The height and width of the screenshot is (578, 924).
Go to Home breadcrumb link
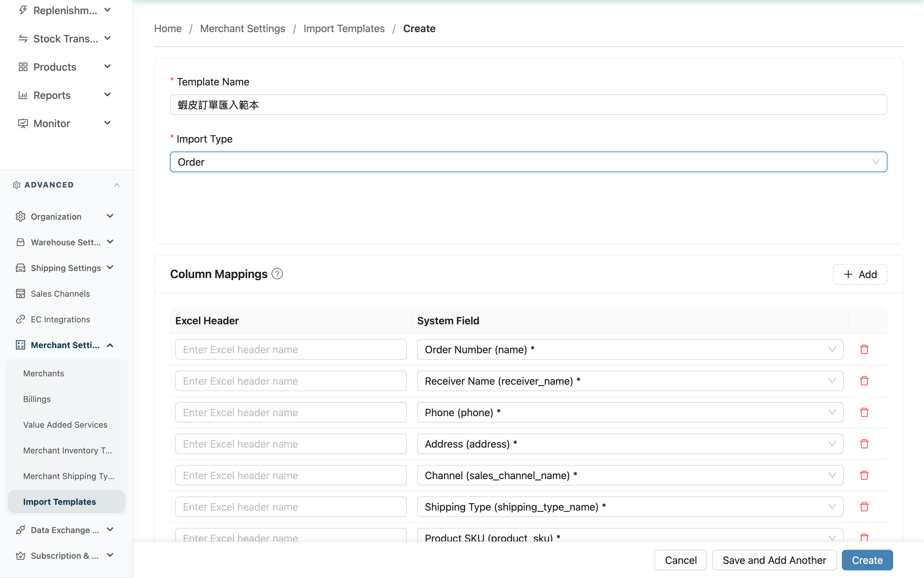pos(168,28)
